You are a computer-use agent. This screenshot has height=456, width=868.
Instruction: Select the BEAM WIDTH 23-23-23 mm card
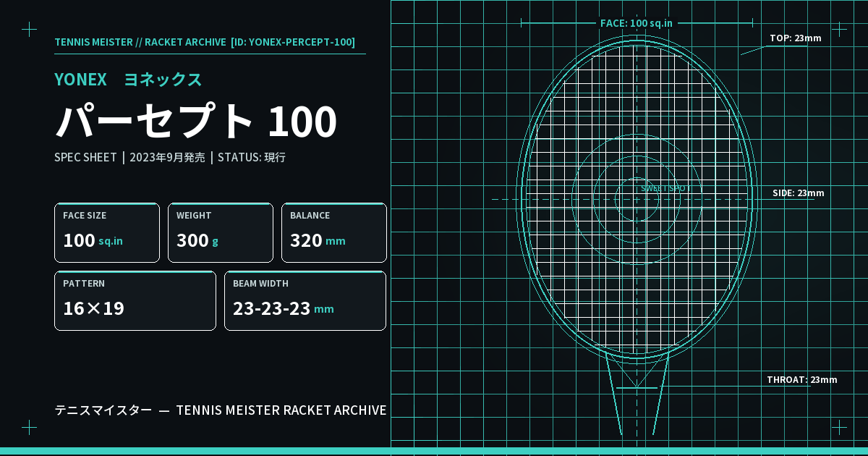305,300
